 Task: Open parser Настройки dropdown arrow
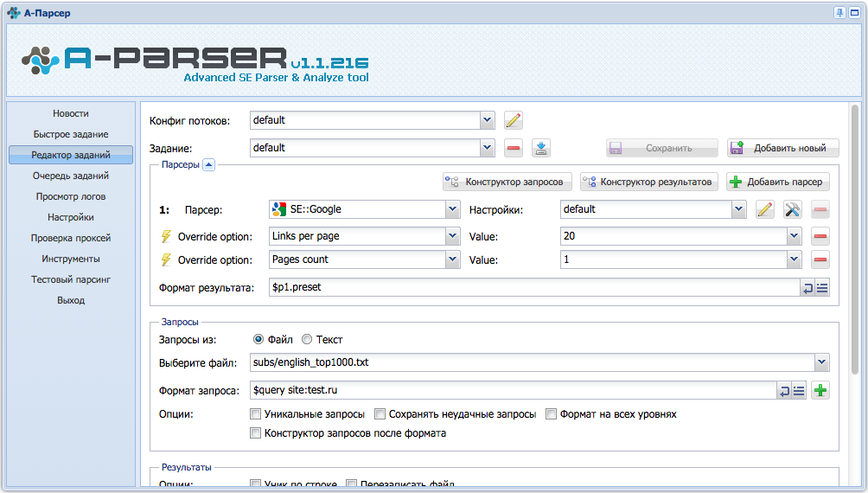[738, 209]
